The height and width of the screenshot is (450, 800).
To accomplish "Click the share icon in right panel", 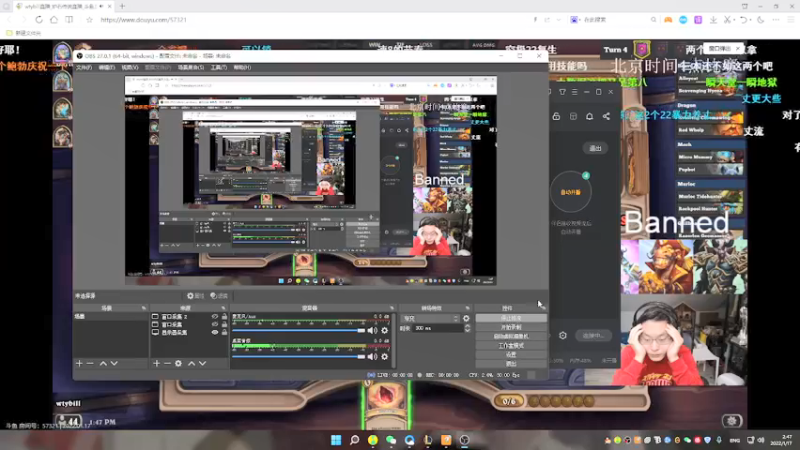I will tap(606, 116).
